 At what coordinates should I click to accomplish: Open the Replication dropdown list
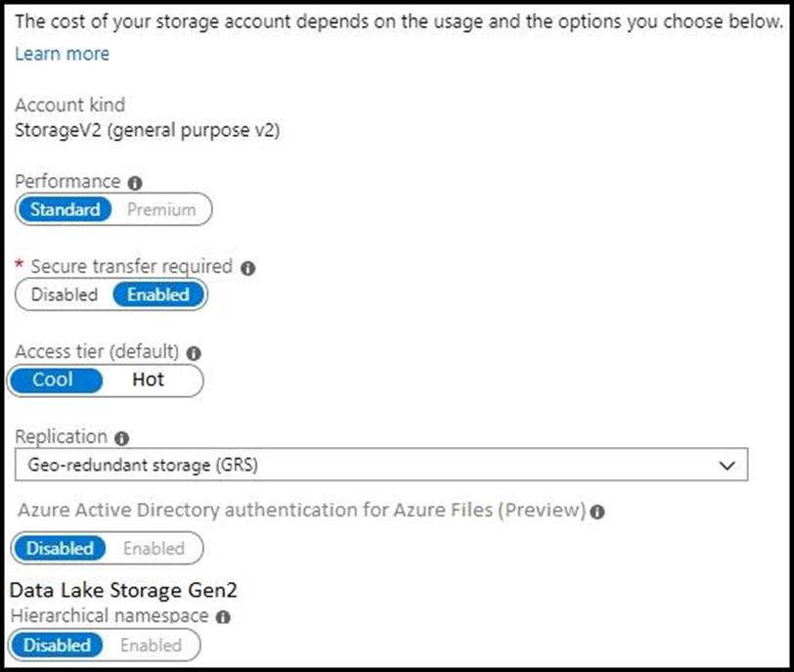click(381, 466)
